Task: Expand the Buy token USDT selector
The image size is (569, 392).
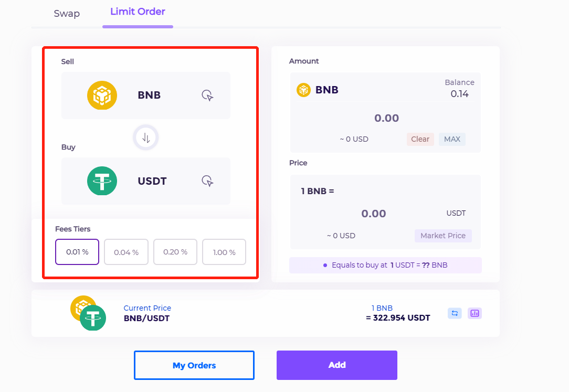Action: 146,181
